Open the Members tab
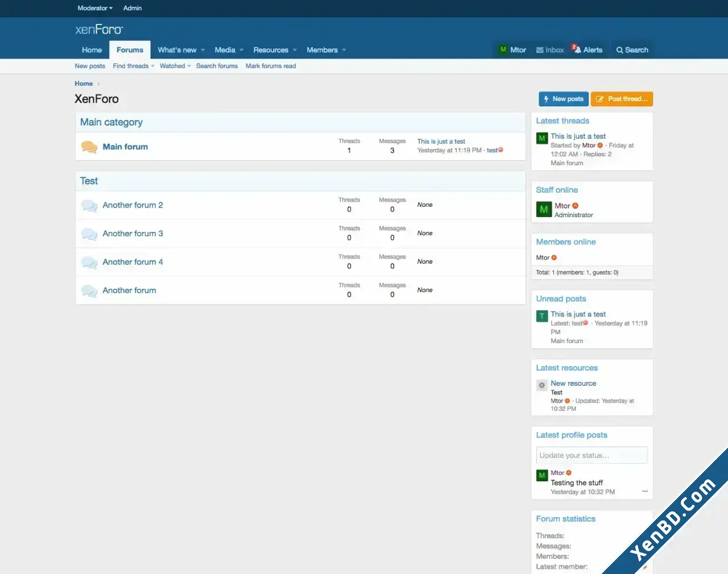Image resolution: width=728 pixels, height=574 pixels. 322,50
